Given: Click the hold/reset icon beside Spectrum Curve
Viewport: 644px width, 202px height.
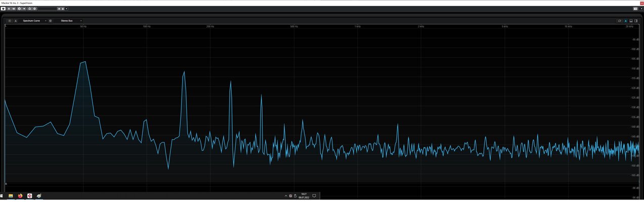Looking at the screenshot, I should [16, 21].
